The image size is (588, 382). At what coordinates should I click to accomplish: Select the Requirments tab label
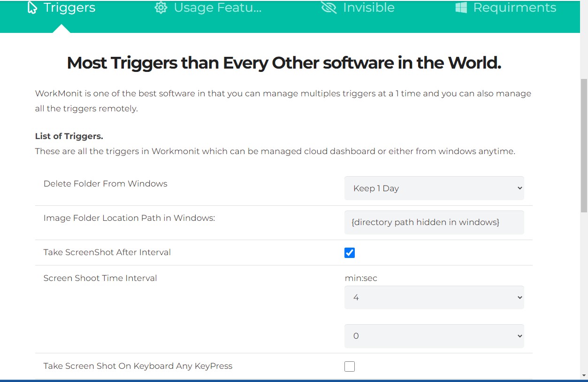(x=514, y=8)
